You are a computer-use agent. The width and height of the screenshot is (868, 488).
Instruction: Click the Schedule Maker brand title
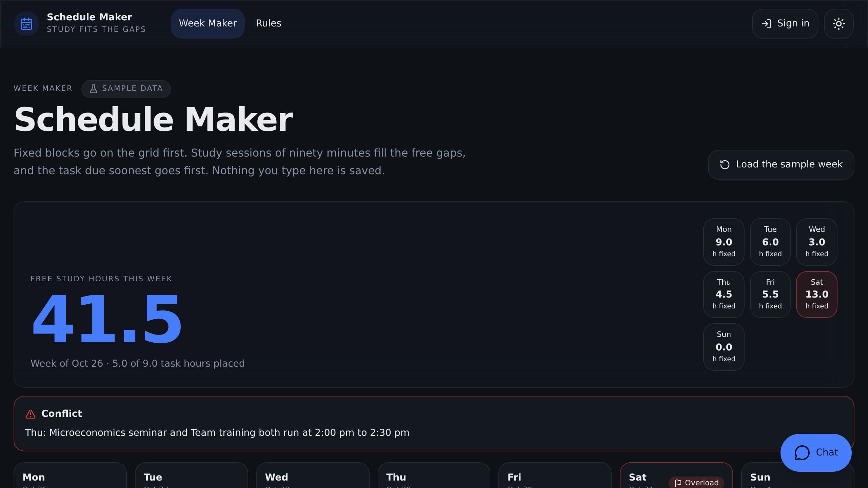(89, 17)
